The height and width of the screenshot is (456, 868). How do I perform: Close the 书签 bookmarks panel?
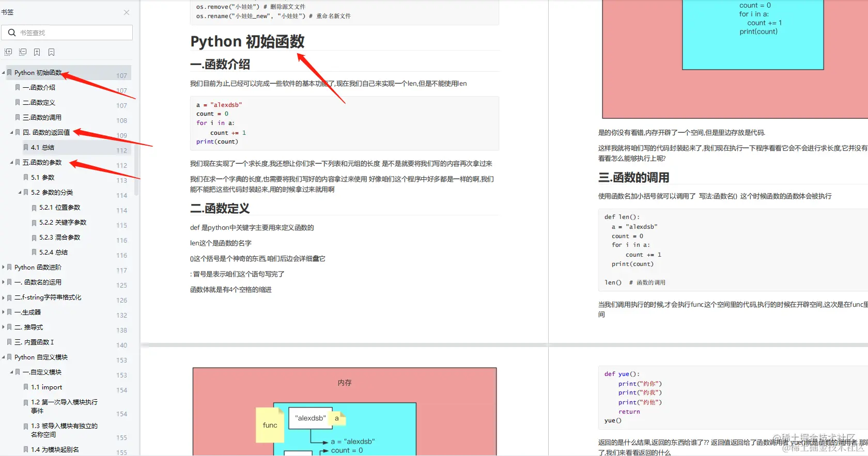(127, 12)
